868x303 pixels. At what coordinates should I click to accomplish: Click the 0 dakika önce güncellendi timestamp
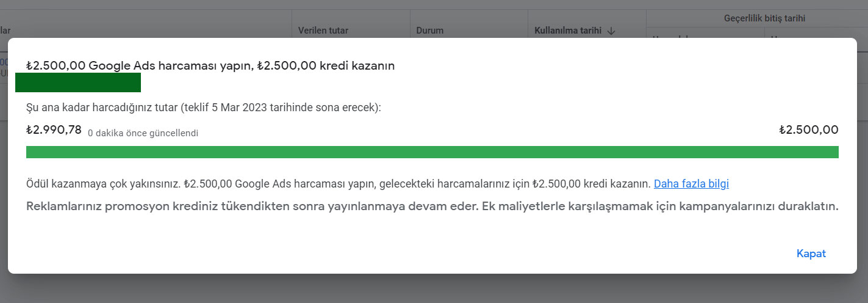click(143, 133)
